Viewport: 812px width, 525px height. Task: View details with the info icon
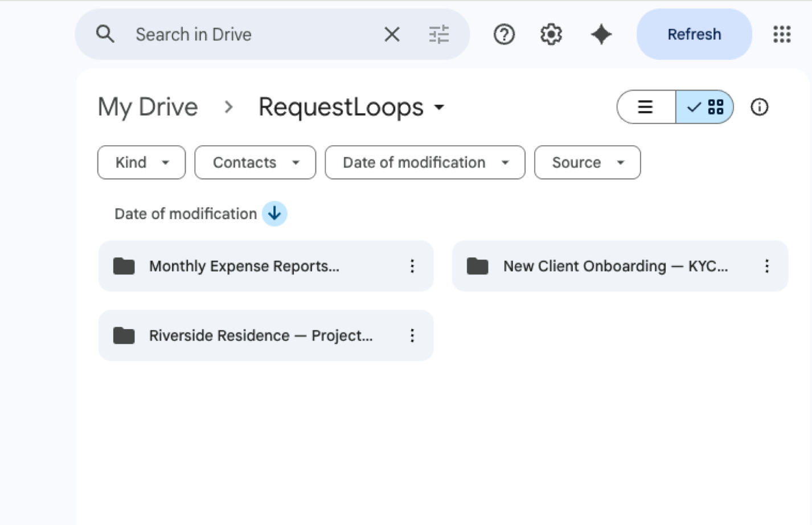point(759,107)
